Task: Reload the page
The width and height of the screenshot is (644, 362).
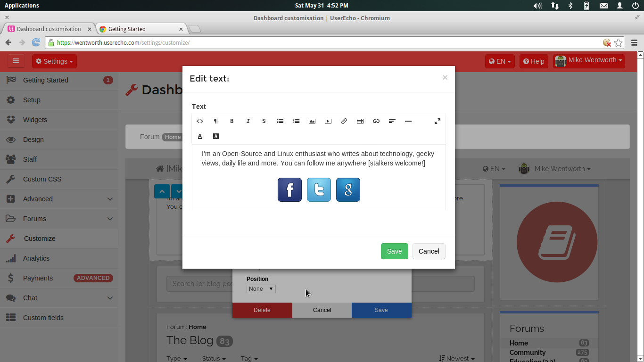Action: 36,42
